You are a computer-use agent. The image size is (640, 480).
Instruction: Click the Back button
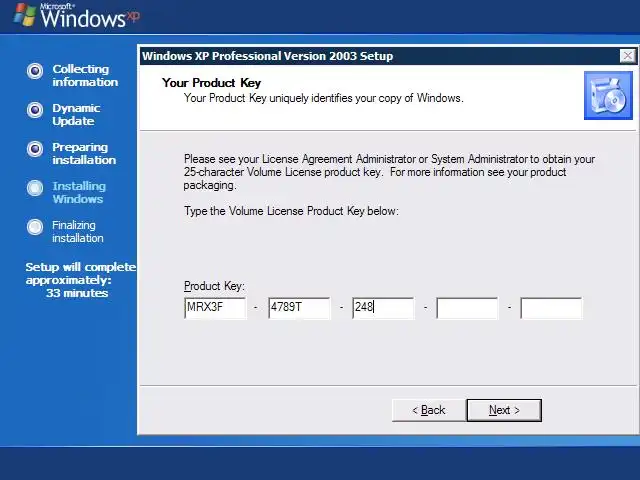(429, 410)
